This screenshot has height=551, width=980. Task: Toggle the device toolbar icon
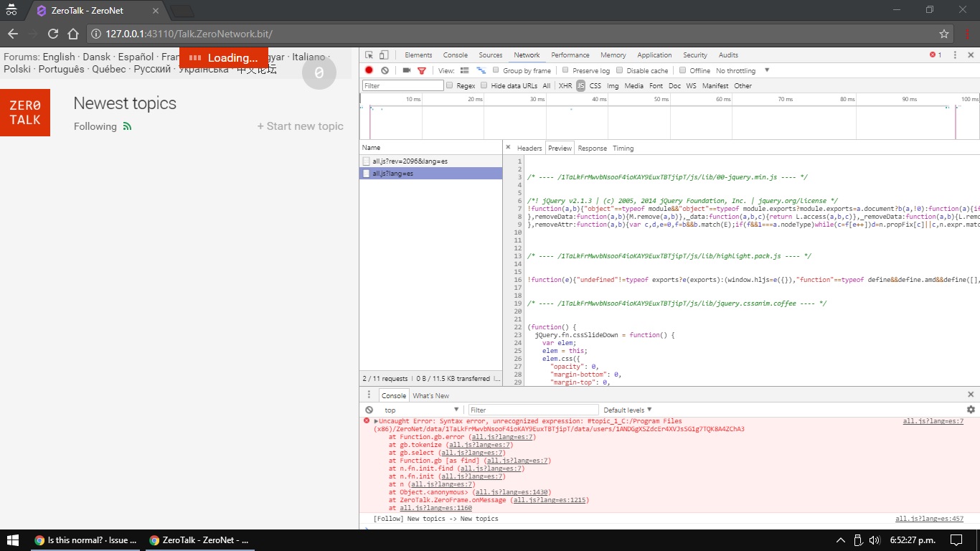point(382,55)
